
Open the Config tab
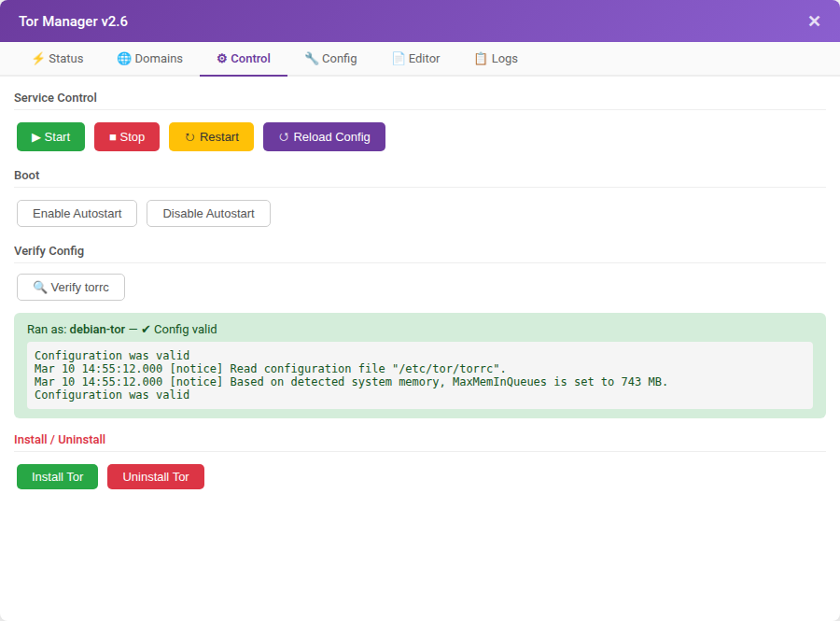pyautogui.click(x=331, y=59)
